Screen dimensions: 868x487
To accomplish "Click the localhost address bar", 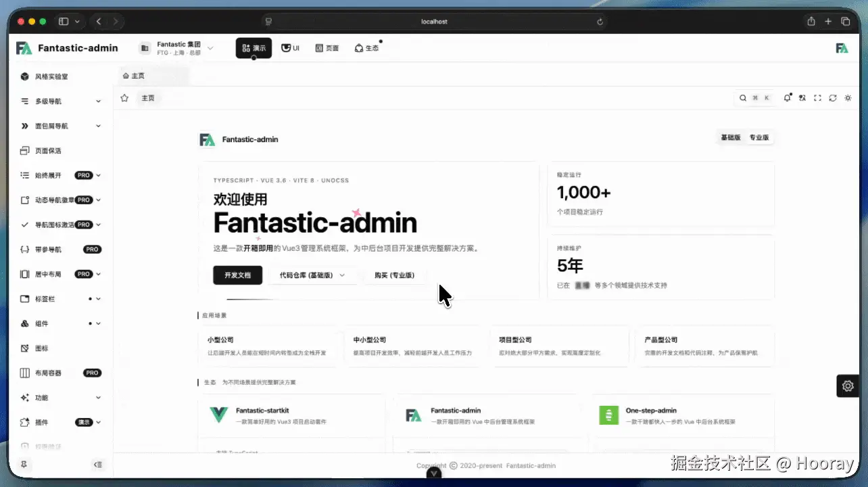I will click(434, 22).
